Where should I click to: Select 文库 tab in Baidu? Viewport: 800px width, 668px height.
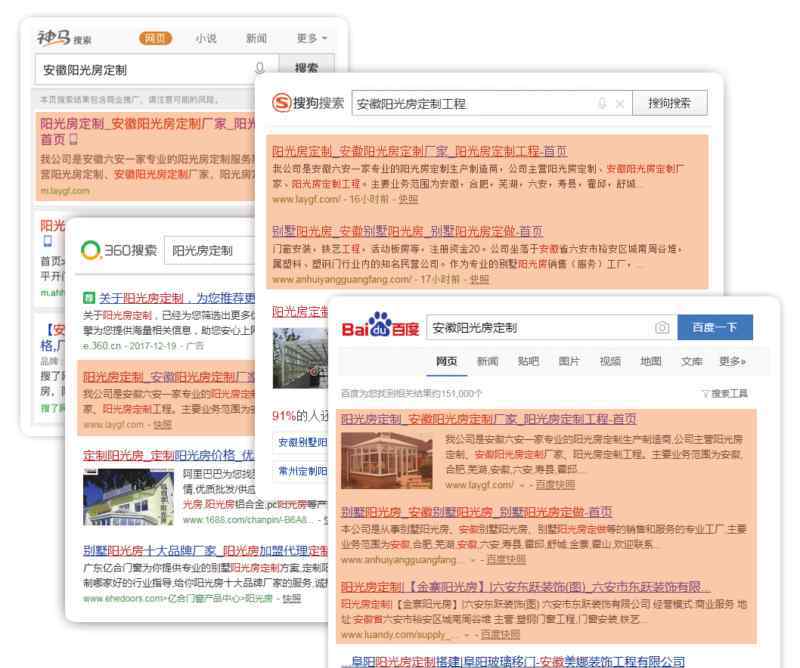[691, 361]
